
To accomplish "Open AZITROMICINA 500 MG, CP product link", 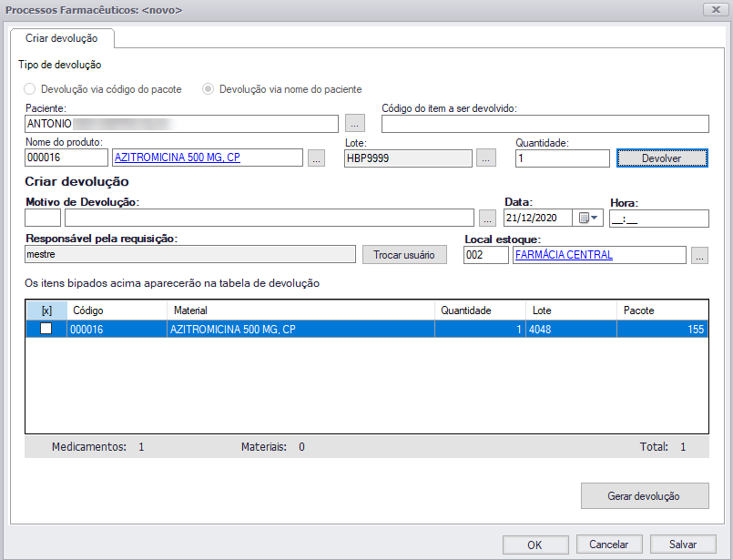I will click(178, 158).
